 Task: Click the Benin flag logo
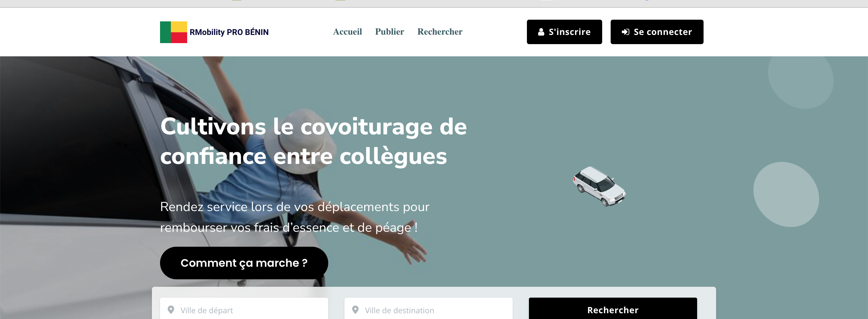[x=173, y=32]
